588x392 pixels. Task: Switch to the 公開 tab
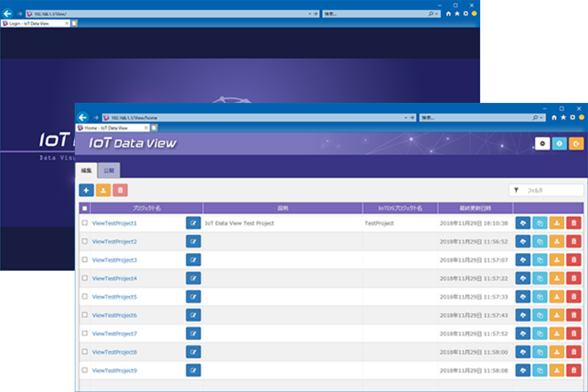pyautogui.click(x=108, y=171)
